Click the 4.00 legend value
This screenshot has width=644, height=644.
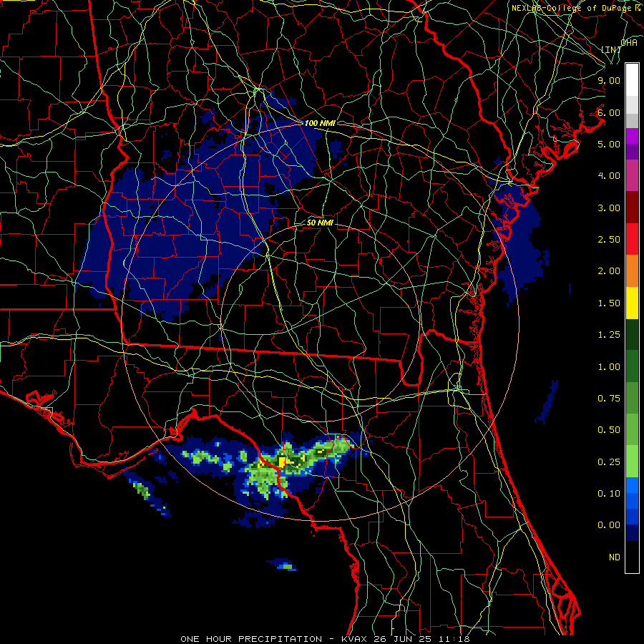point(609,176)
